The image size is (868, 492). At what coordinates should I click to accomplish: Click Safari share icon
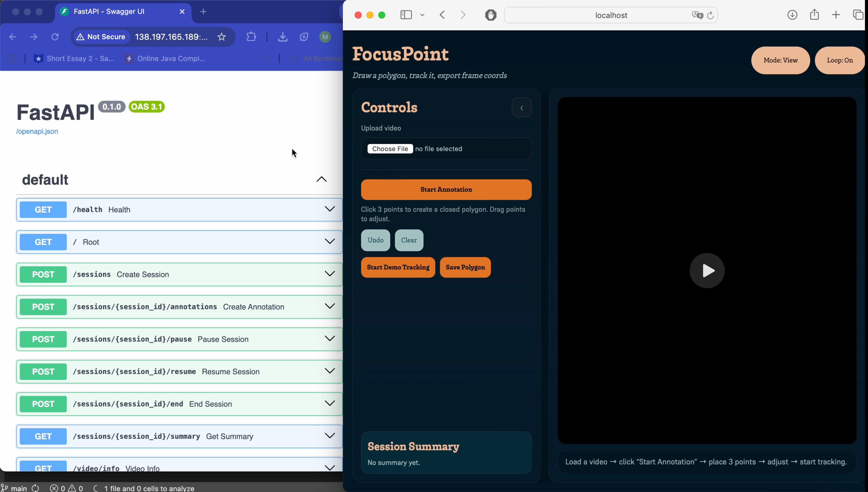coord(814,15)
